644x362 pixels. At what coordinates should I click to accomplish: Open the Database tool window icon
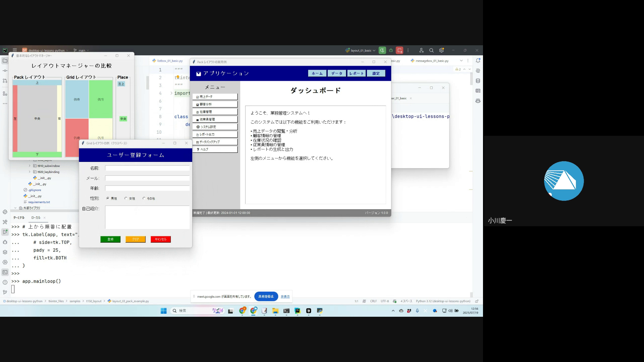tap(478, 81)
